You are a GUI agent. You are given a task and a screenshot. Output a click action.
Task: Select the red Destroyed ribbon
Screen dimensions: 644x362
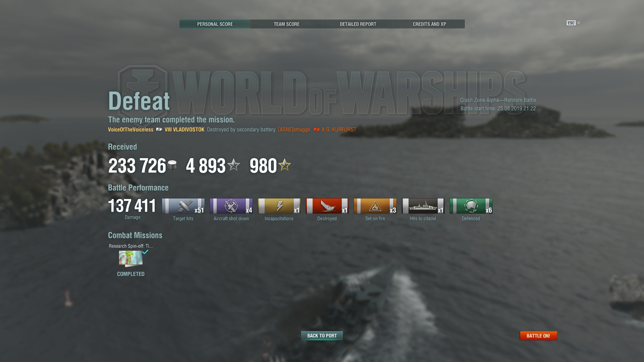(x=327, y=206)
